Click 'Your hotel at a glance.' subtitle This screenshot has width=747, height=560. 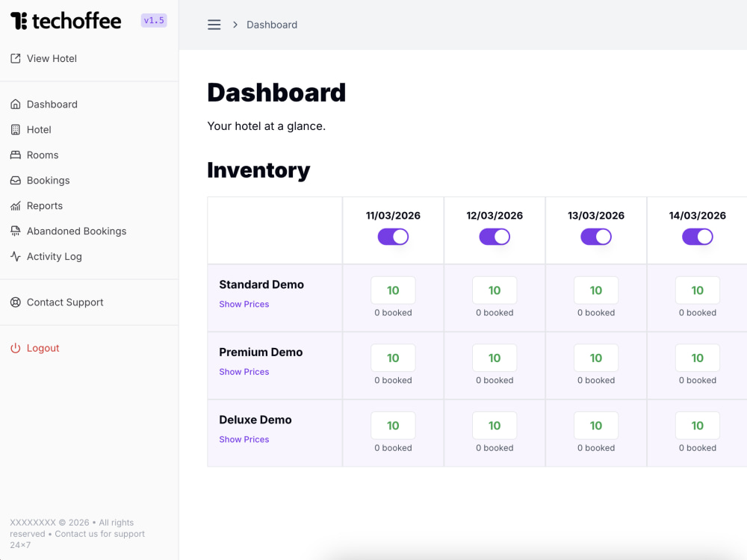tap(267, 126)
